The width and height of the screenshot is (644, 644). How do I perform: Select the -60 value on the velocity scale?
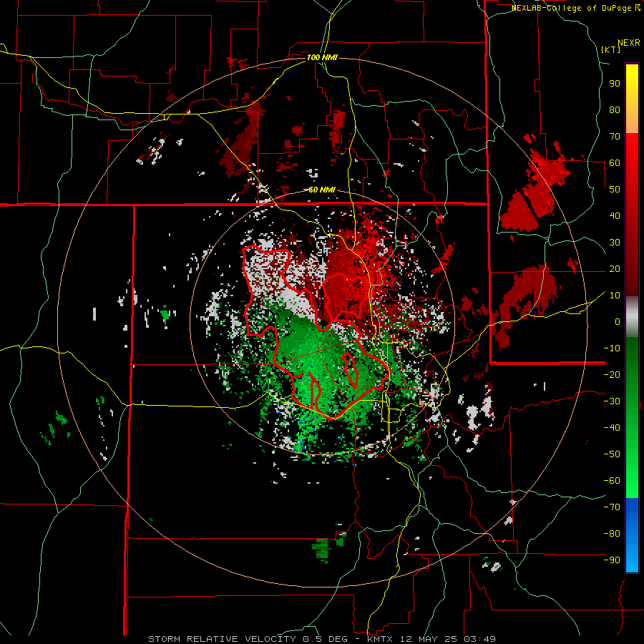pyautogui.click(x=612, y=481)
